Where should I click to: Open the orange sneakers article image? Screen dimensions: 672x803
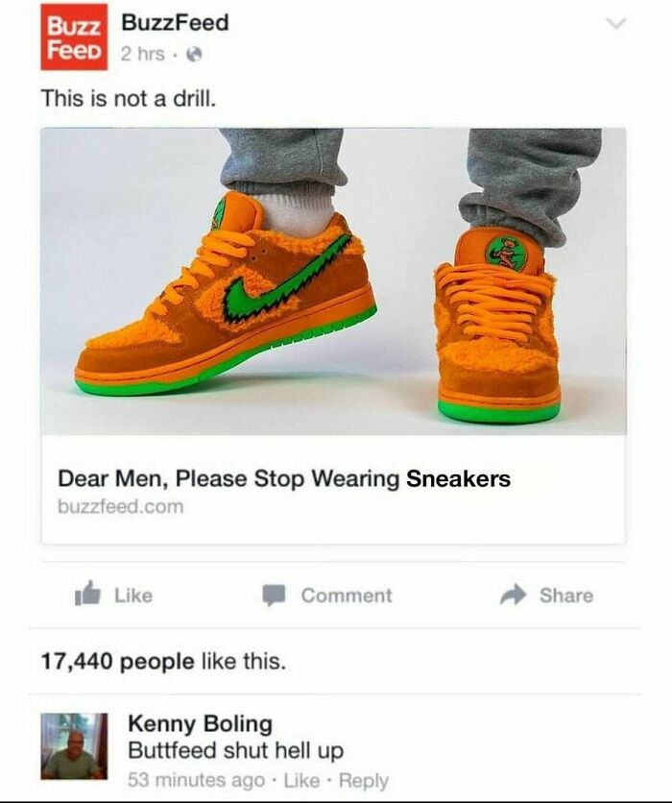coord(333,281)
